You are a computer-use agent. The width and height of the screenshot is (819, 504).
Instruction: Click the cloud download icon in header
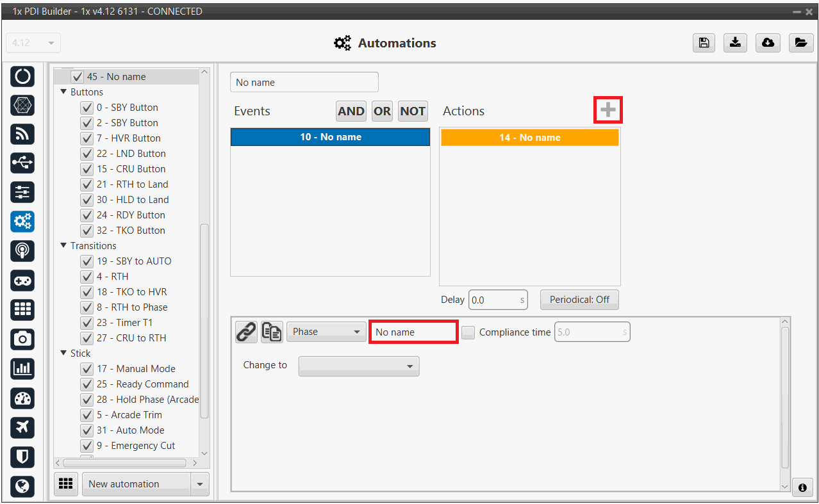[768, 43]
